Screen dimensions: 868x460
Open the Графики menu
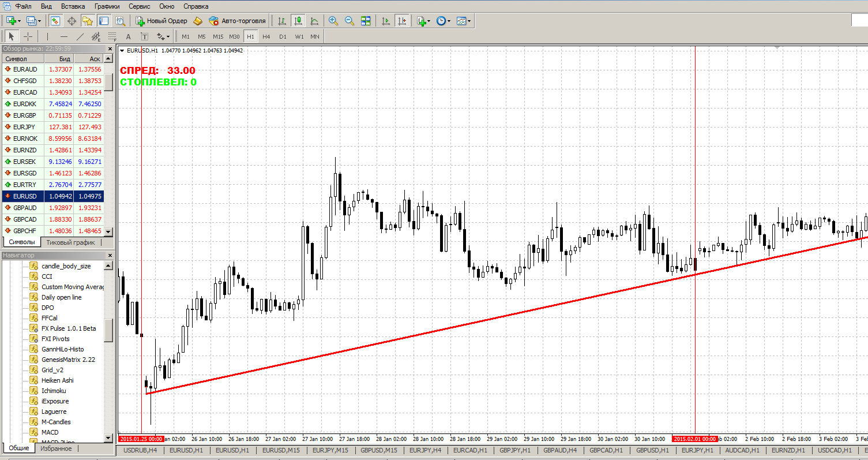107,6
